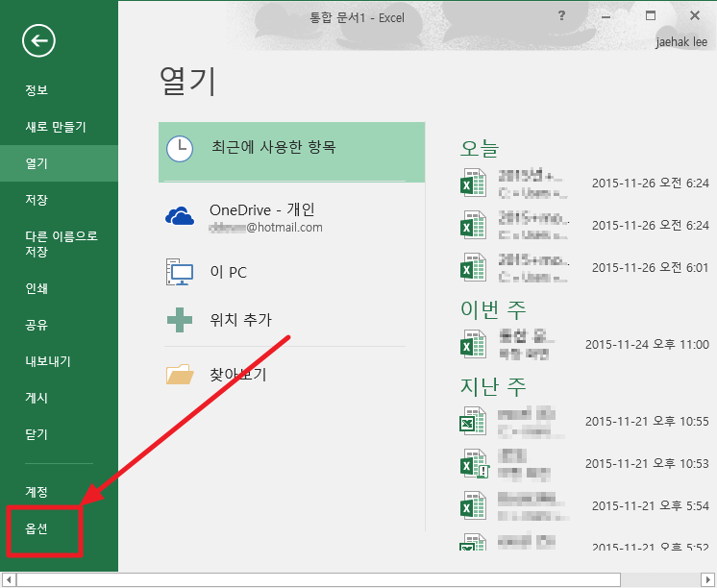Click the back arrow circle icon
717x588 pixels.
pyautogui.click(x=38, y=40)
